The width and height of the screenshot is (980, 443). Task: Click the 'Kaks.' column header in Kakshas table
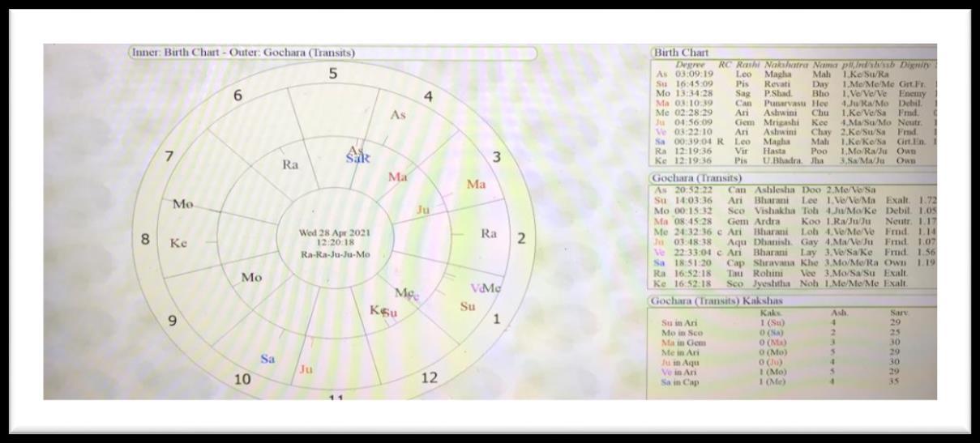pyautogui.click(x=771, y=313)
